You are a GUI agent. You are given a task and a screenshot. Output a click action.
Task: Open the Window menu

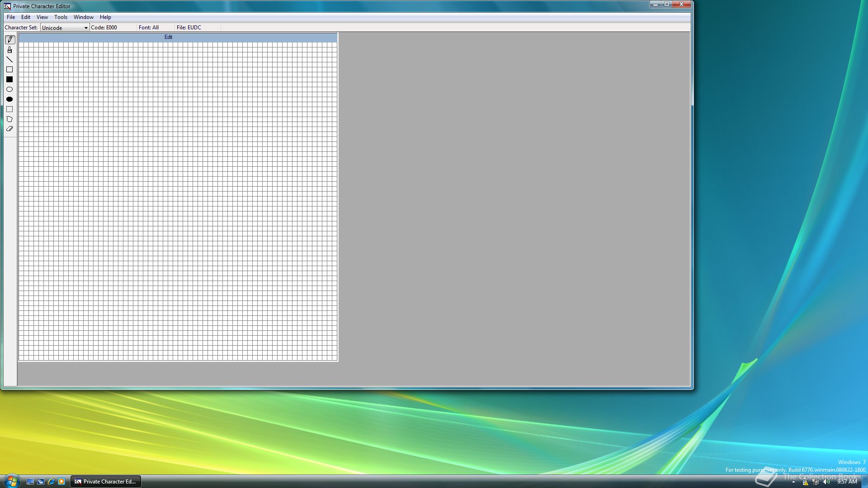[x=84, y=17]
